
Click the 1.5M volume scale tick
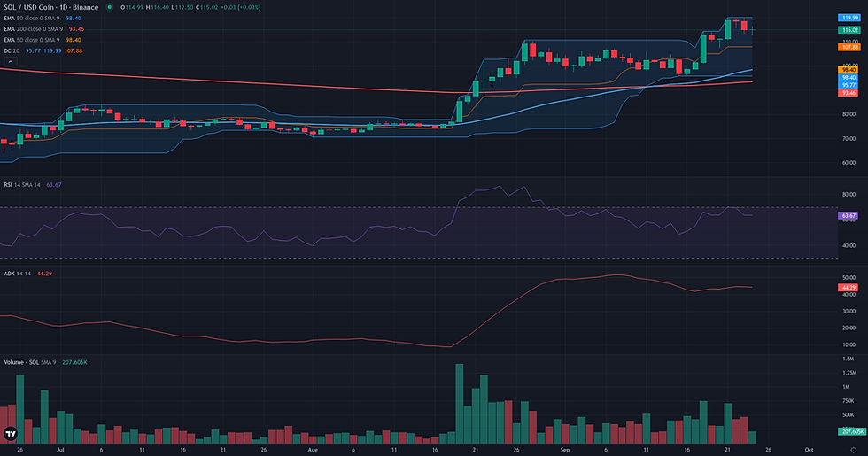pyautogui.click(x=849, y=359)
